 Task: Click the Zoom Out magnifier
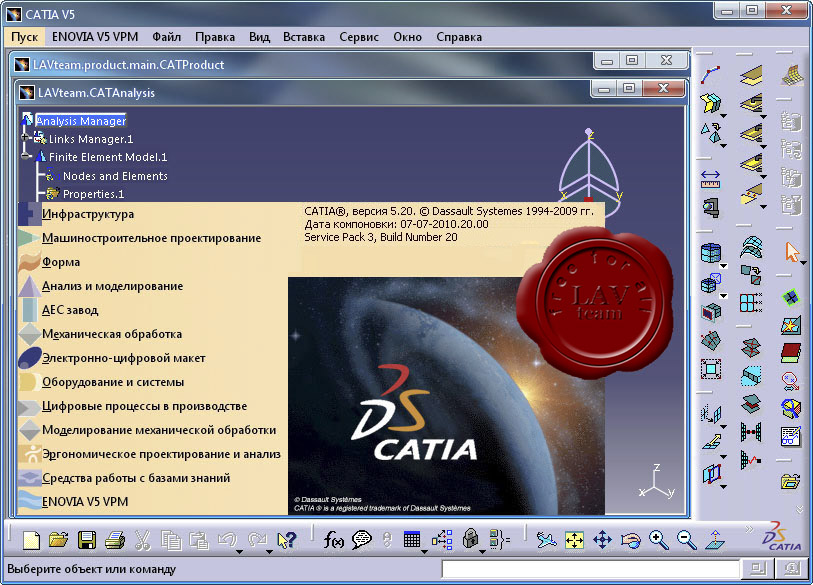tap(686, 540)
